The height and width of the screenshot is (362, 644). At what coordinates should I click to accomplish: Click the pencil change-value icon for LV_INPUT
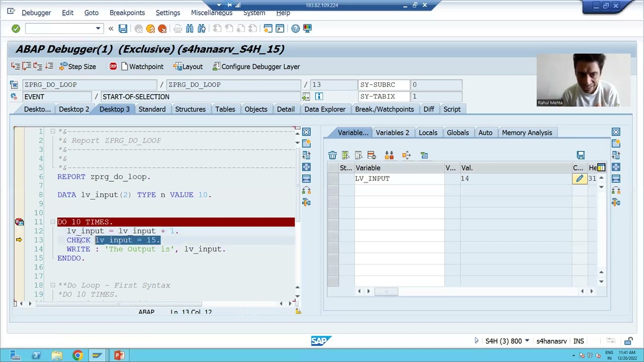(x=580, y=178)
